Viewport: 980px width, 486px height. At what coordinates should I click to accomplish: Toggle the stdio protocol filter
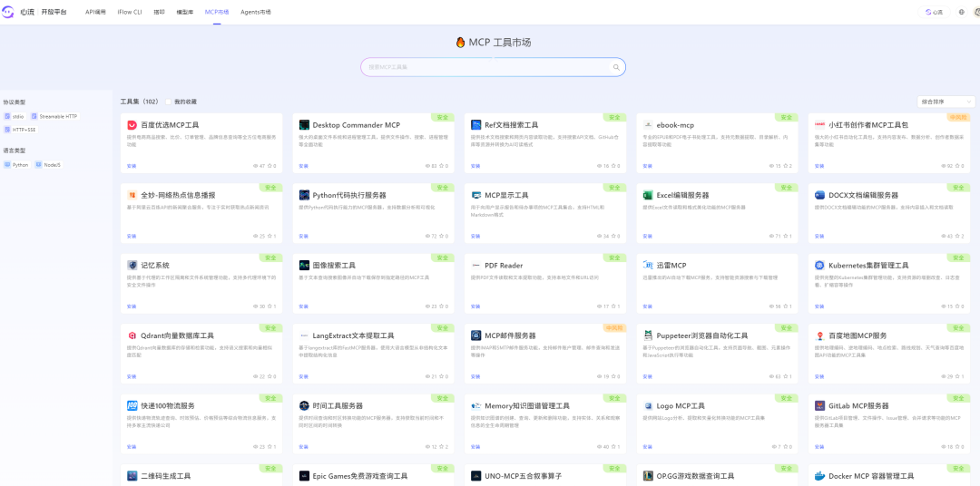point(15,116)
